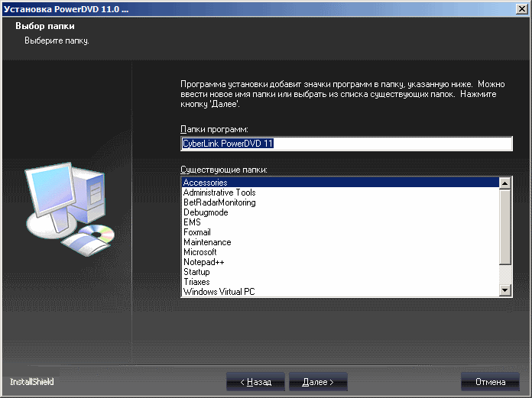Pick Windows Virtual PC folder entry
The image size is (532, 398).
pyautogui.click(x=340, y=292)
